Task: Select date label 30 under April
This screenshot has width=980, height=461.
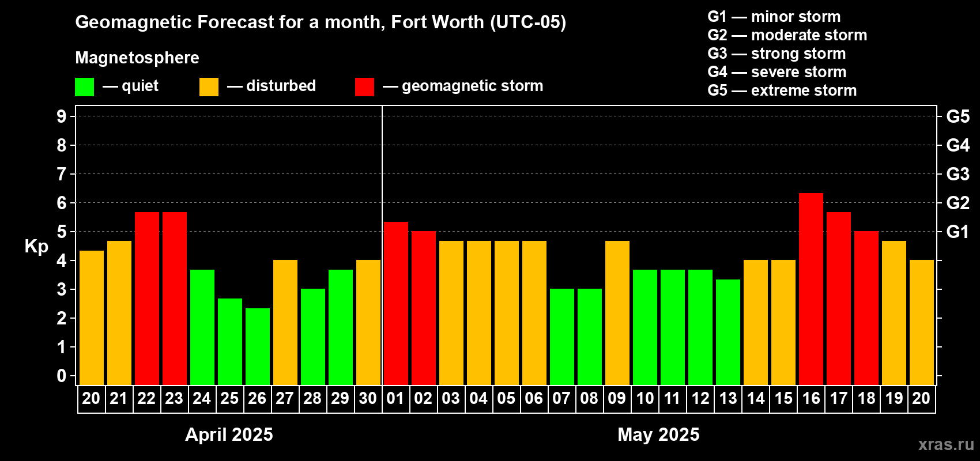Action: tap(368, 398)
